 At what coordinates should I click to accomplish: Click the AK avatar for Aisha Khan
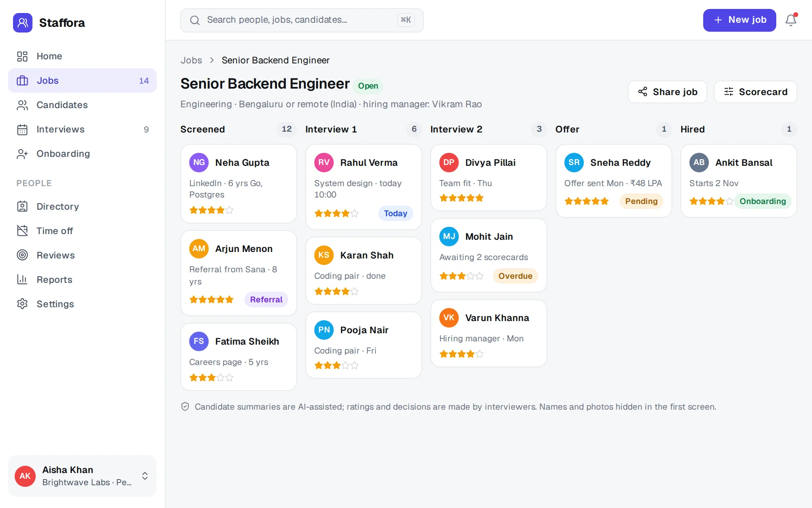click(25, 476)
